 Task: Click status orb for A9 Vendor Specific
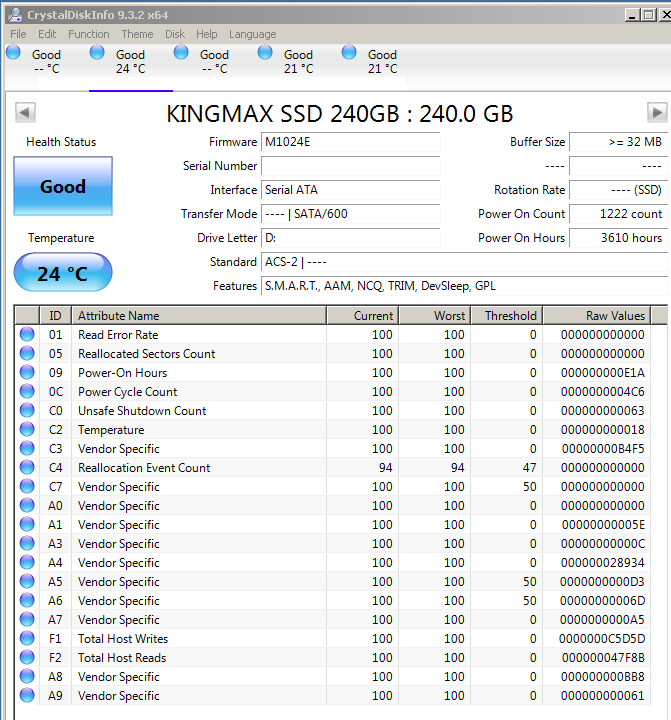(27, 695)
